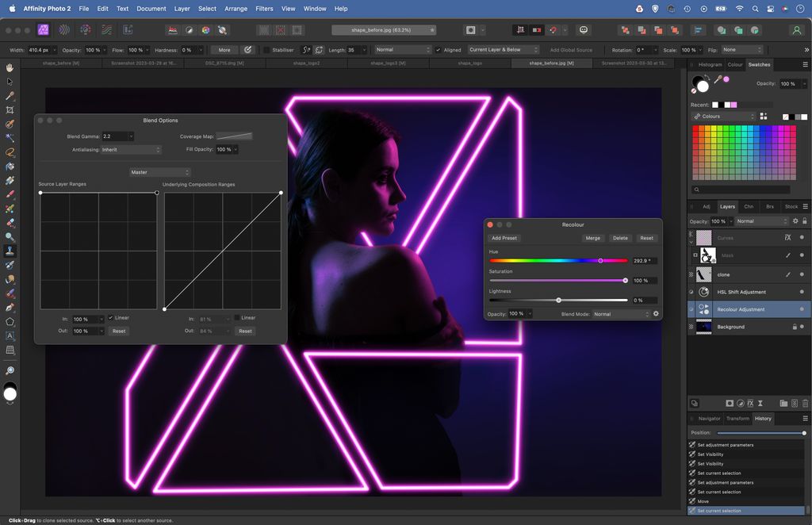
Task: Select the Move entry in the History panel
Action: pos(704,501)
